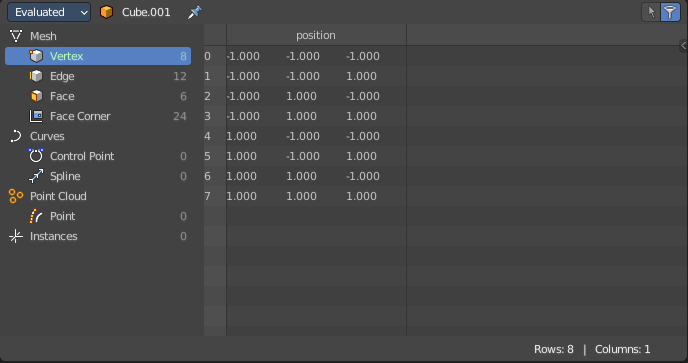Click the first position value in row 4
Viewport: 688px width, 363px height.
point(241,136)
